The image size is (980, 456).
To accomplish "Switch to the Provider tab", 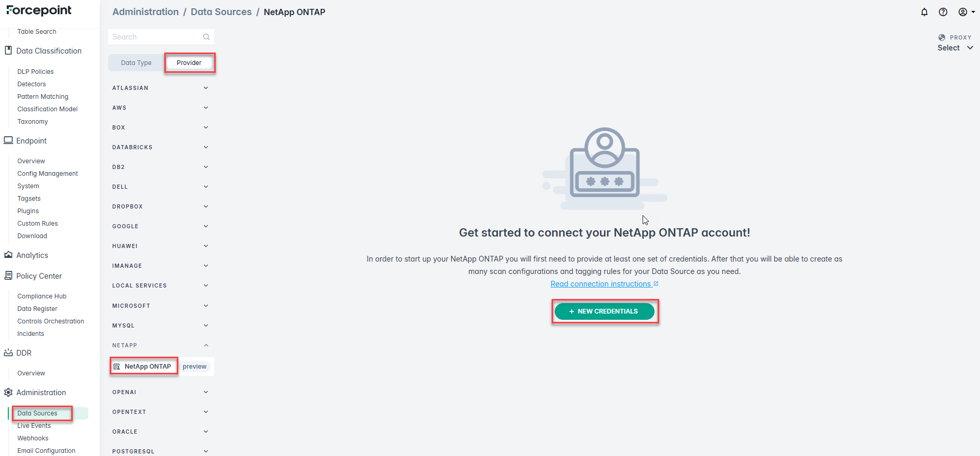I will [189, 63].
